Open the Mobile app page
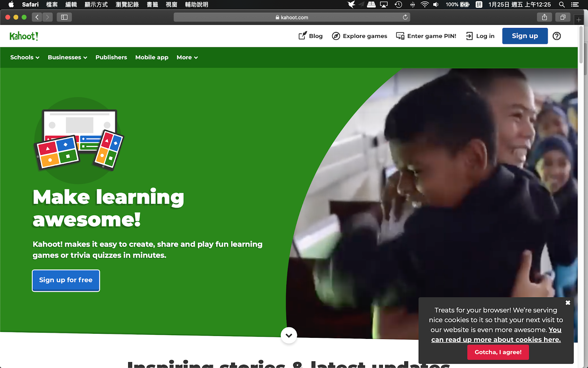 coord(152,57)
